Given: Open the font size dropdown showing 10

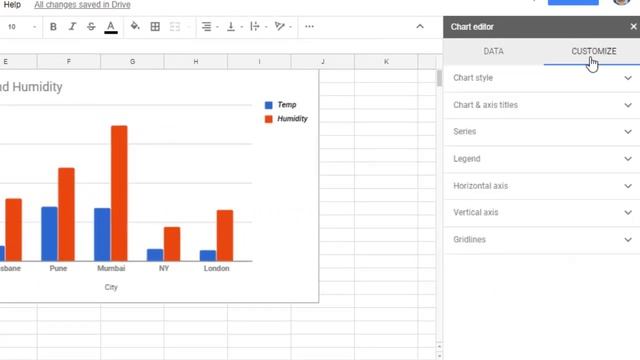Looking at the screenshot, I should point(21,27).
